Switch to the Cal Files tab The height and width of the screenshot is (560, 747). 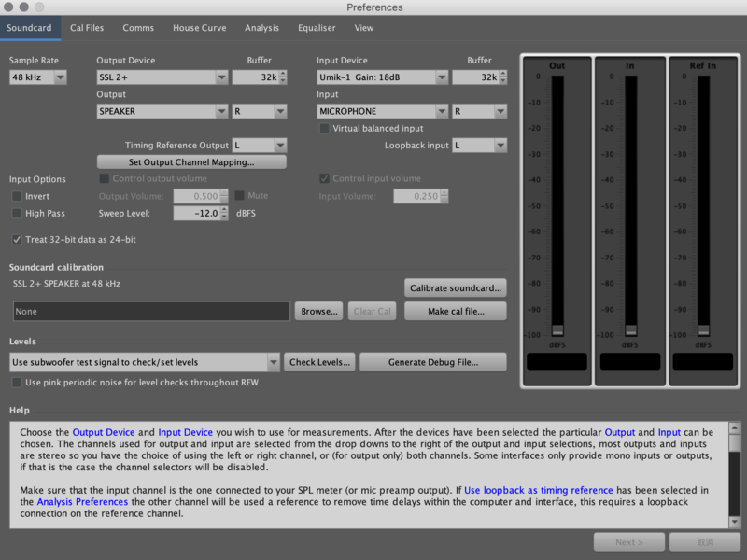[x=87, y=28]
